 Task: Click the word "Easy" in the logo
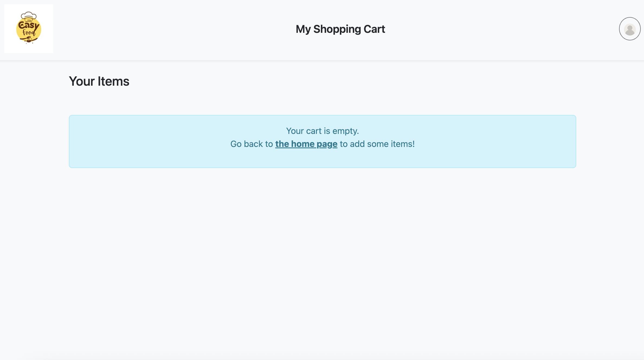28,26
